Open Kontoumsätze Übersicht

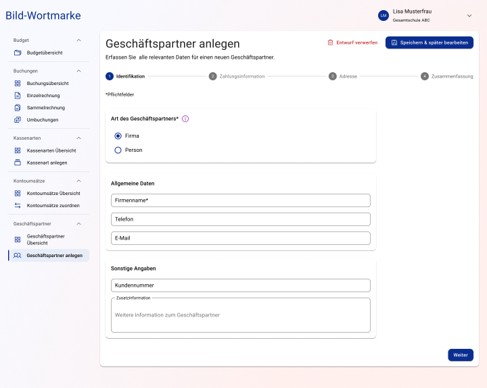pos(53,193)
